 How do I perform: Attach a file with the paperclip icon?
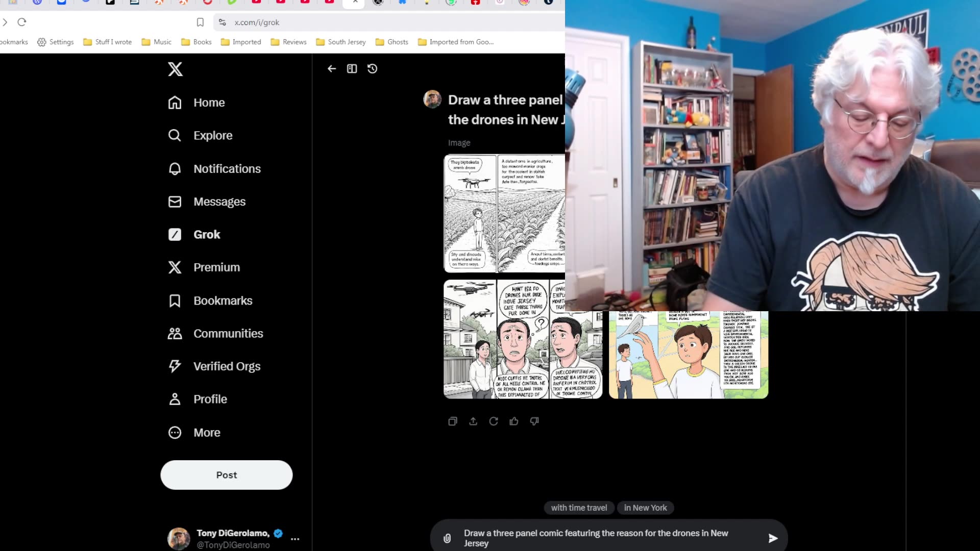coord(448,538)
